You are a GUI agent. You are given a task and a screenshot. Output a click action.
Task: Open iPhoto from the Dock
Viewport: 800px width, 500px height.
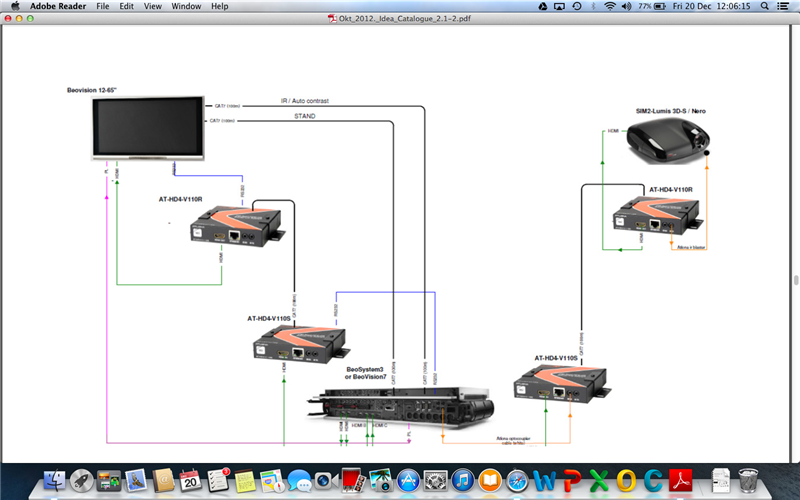click(x=381, y=481)
